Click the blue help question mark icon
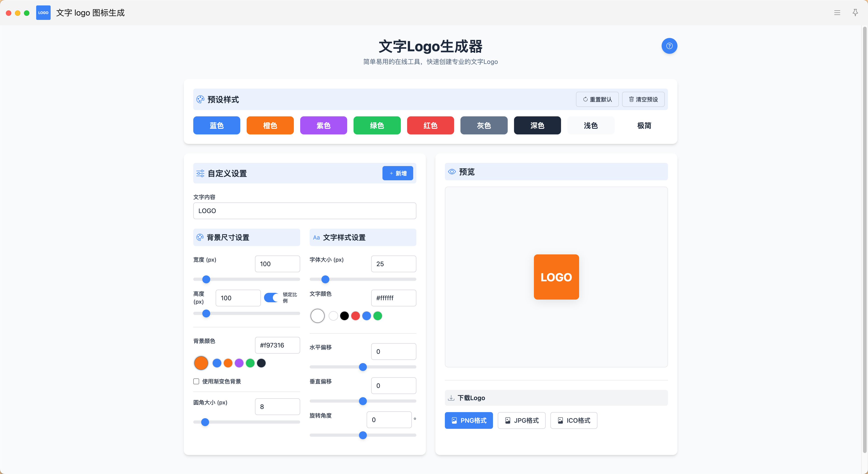This screenshot has height=474, width=868. [x=669, y=46]
